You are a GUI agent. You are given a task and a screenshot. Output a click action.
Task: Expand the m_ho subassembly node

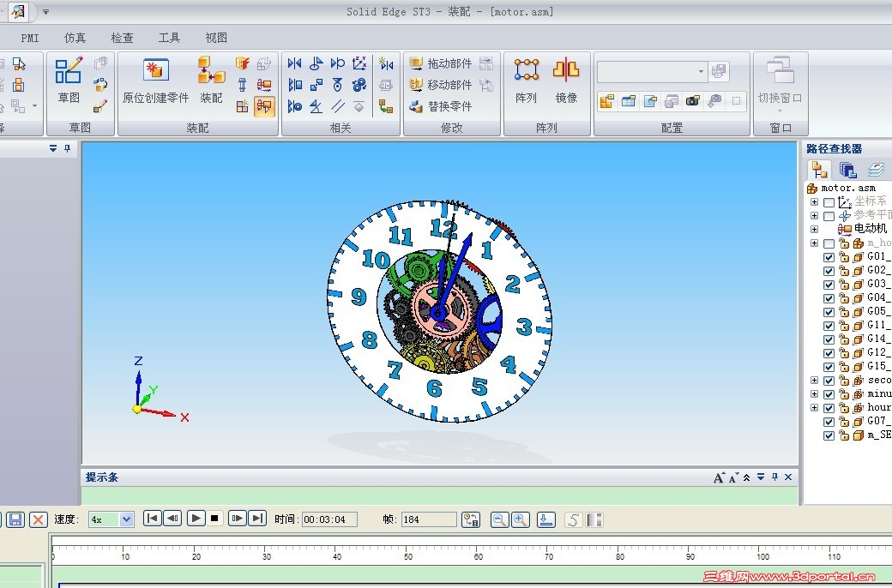click(x=814, y=243)
